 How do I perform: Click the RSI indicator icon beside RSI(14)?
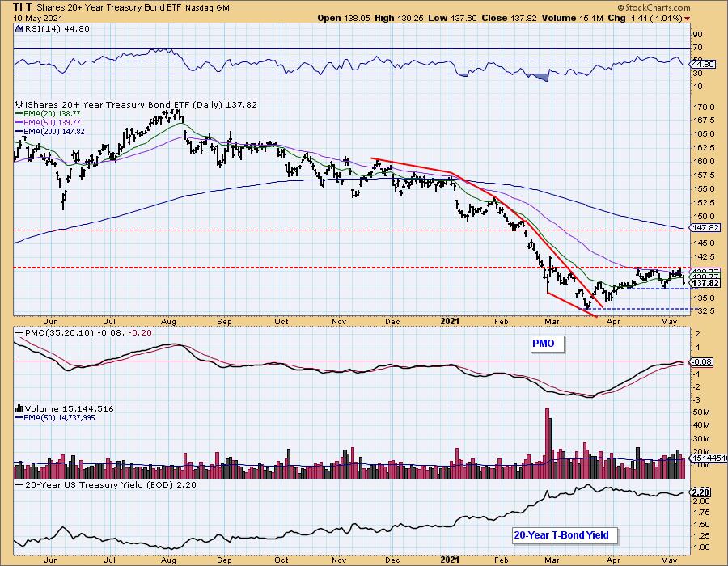pyautogui.click(x=19, y=29)
